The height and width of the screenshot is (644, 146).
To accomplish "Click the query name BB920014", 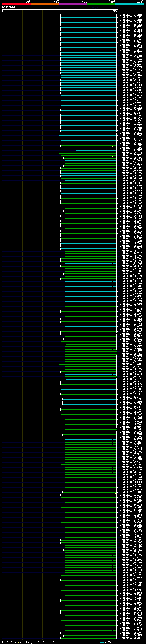I will click(x=8, y=8).
